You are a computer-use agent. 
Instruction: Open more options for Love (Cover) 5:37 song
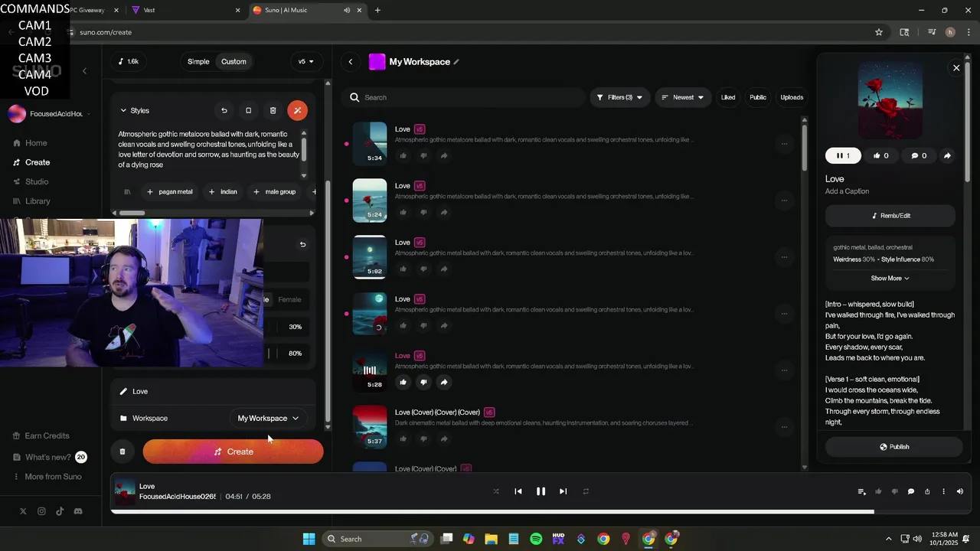coord(784,427)
